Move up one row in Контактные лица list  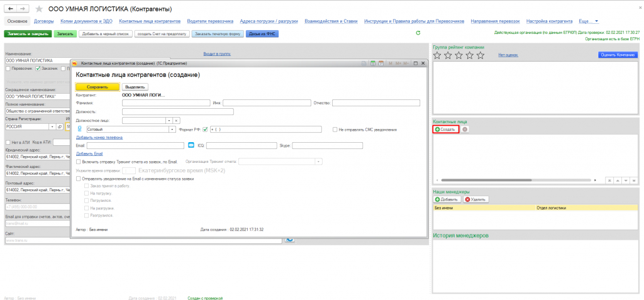[618, 181]
